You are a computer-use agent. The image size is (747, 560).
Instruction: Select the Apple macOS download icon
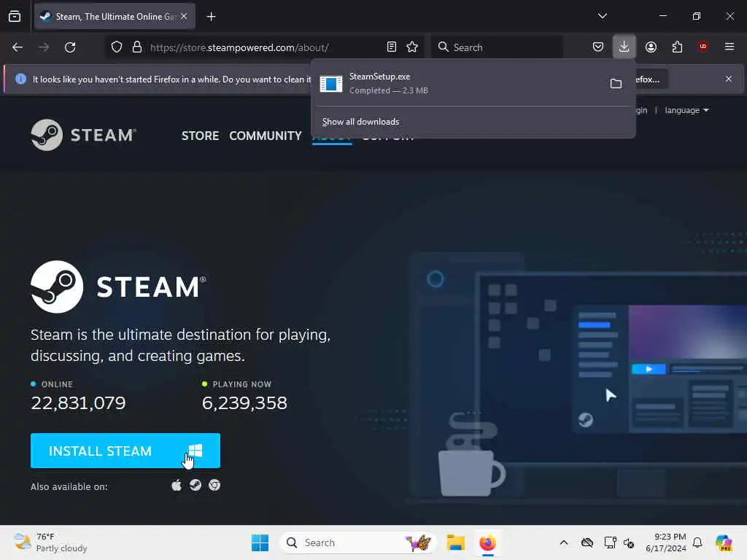point(177,485)
